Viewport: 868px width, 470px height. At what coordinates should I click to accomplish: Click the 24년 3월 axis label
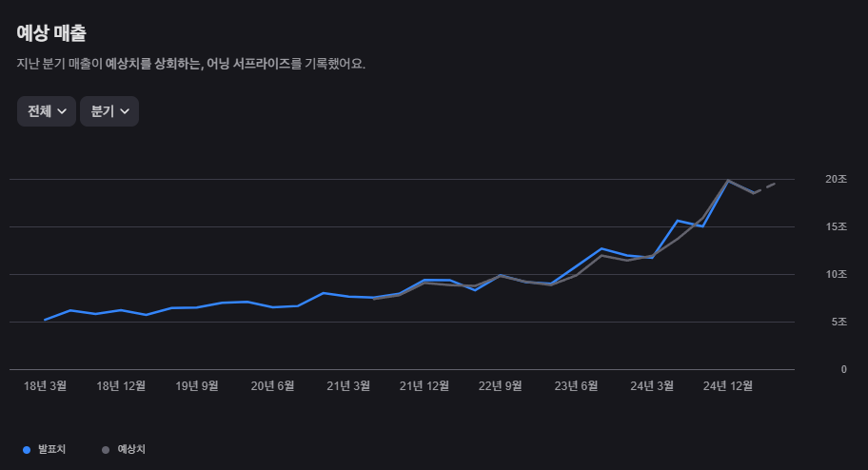coord(652,386)
